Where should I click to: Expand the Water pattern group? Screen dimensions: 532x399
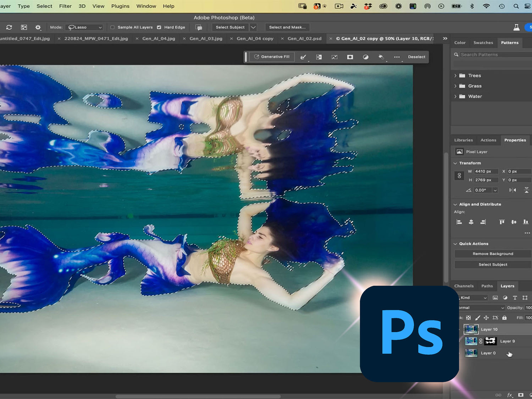coord(456,96)
